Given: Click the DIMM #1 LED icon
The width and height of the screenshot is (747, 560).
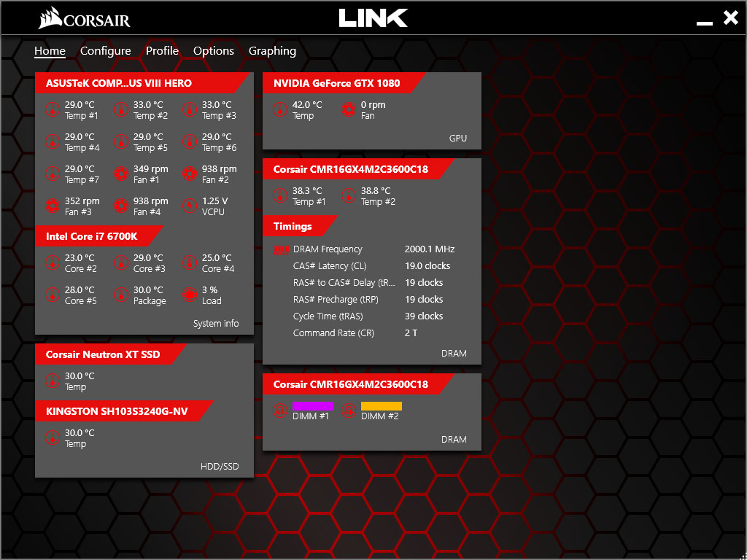Looking at the screenshot, I should [x=280, y=411].
